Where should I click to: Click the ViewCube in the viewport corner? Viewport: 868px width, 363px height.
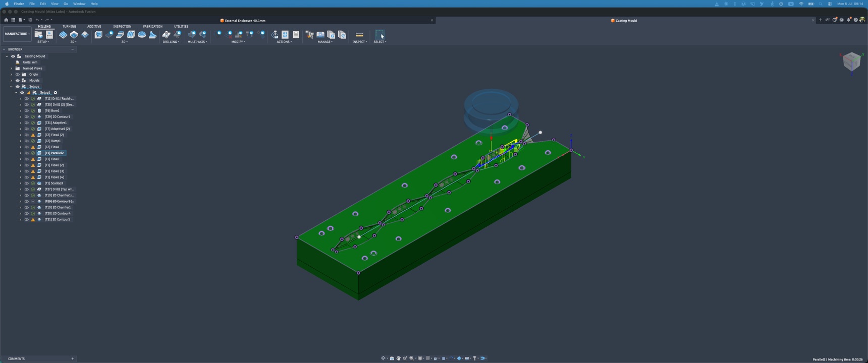pos(851,62)
